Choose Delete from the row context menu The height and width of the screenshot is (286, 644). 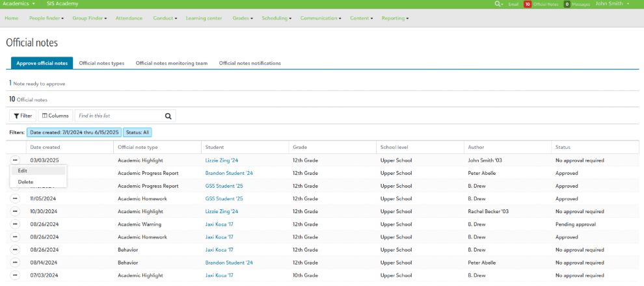(38, 182)
